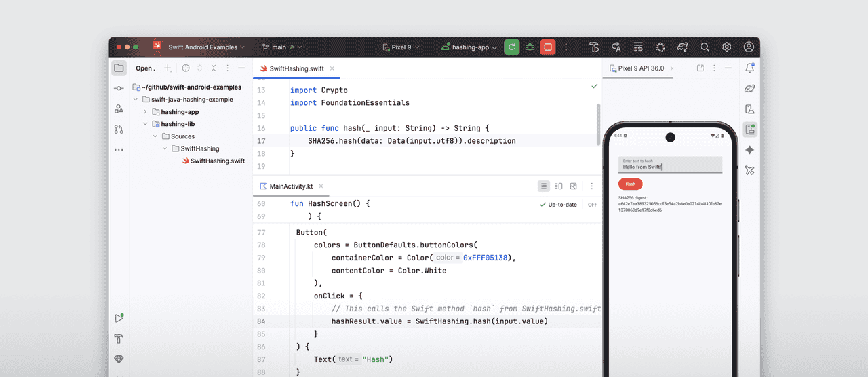868x377 pixels.
Task: Switch editor to Code-only view mode
Action: pos(544,186)
